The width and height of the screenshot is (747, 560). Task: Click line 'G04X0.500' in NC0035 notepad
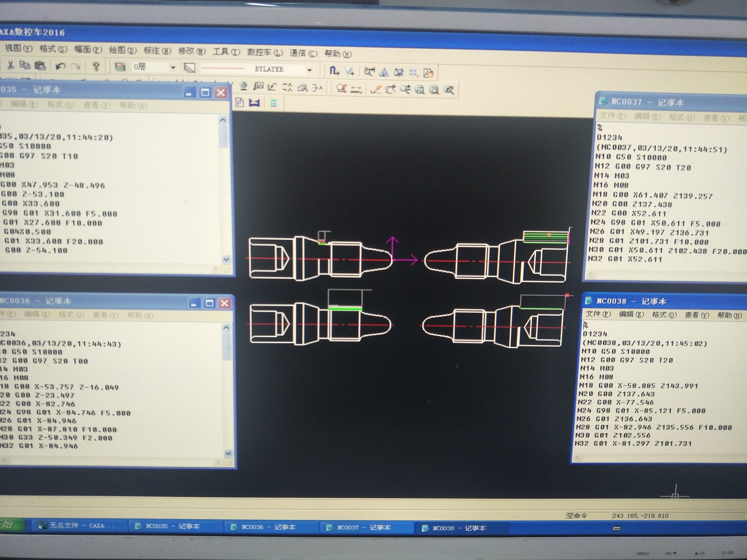coord(27,232)
